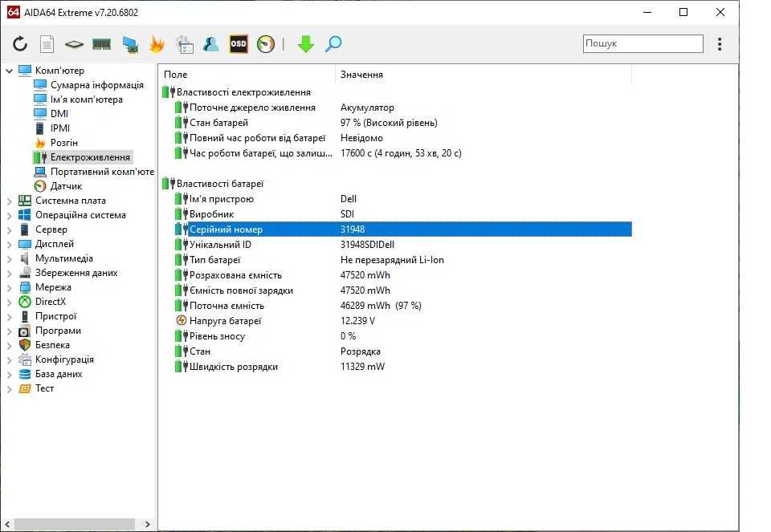The image size is (771, 532).
Task: Select the Ємність повної зарядки row
Action: click(x=396, y=290)
